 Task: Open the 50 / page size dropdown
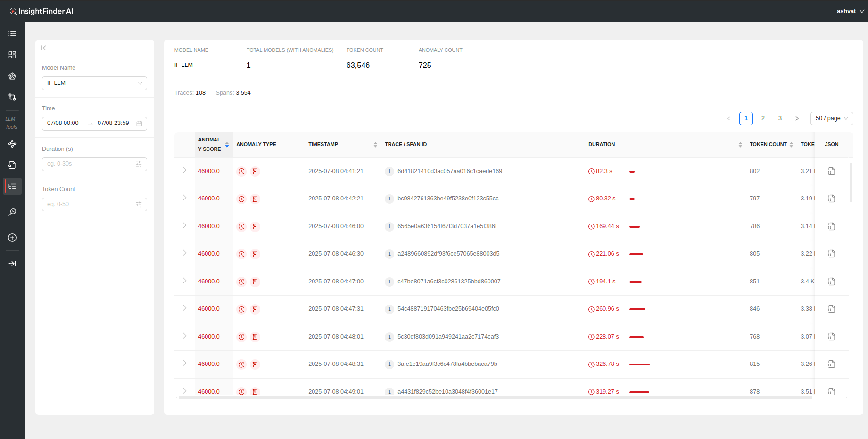coord(831,118)
